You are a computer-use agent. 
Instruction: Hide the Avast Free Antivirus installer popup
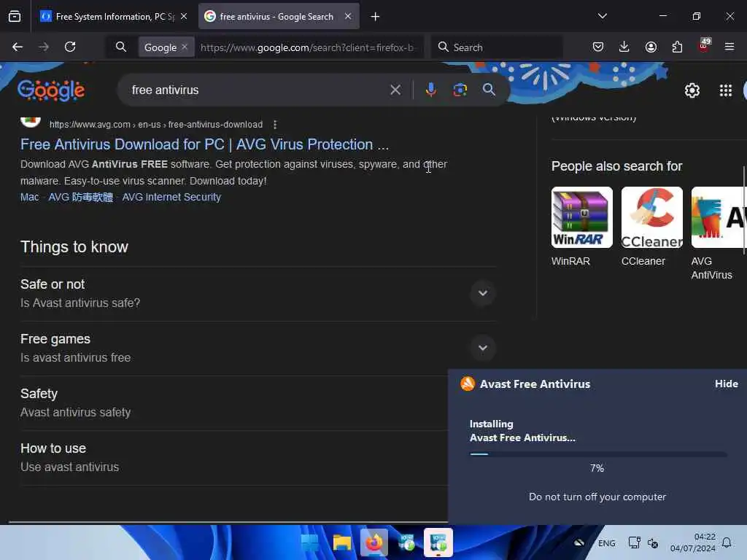tap(727, 384)
